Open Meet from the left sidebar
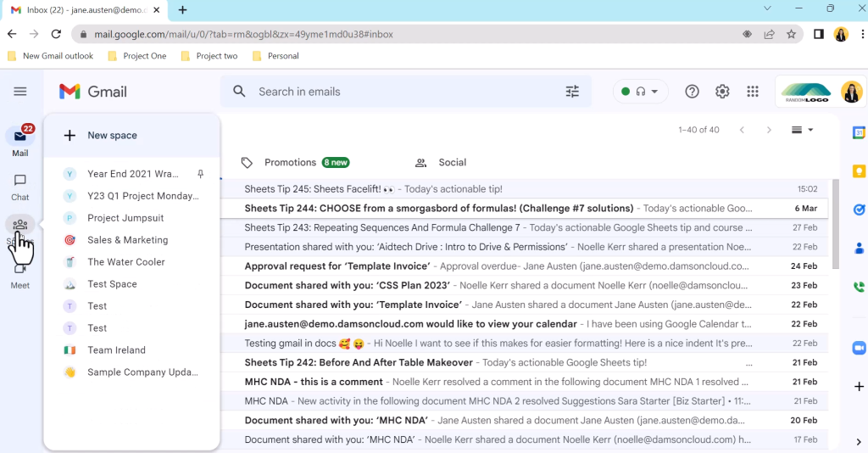 [x=20, y=276]
